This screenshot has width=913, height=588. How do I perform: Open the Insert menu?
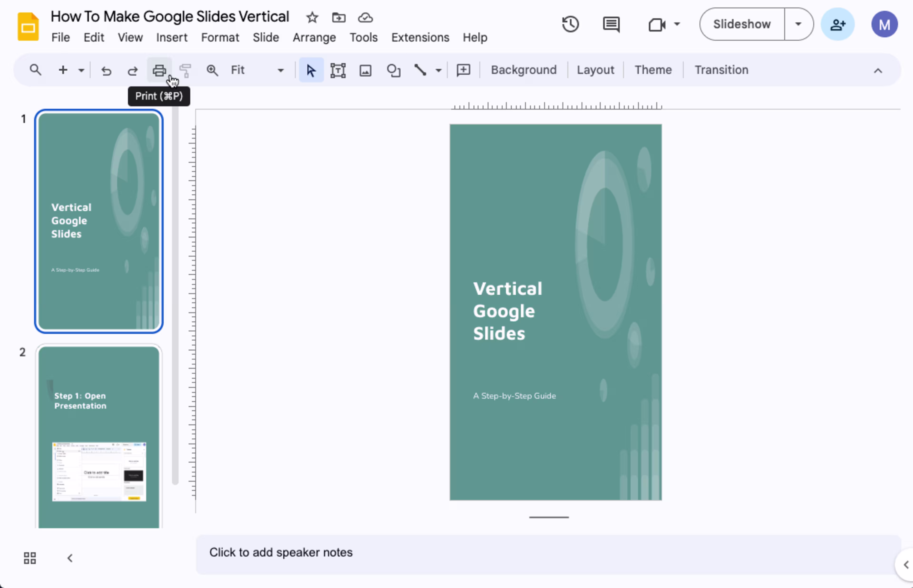pos(171,37)
